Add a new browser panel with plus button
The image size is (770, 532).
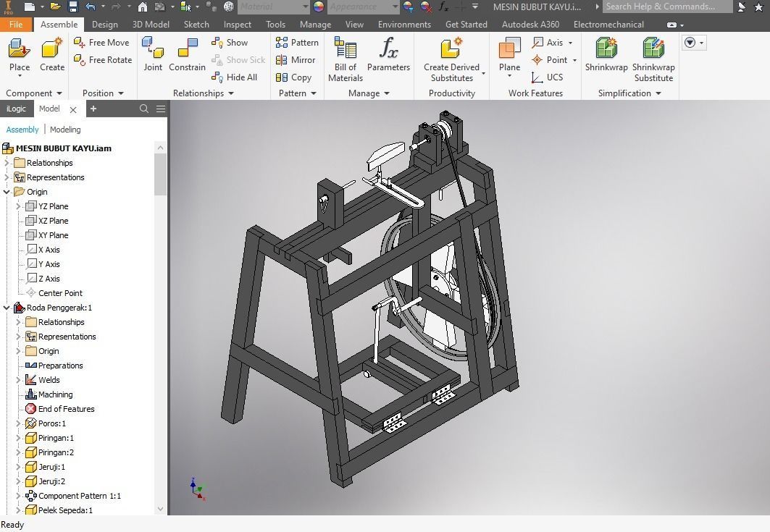tap(93, 109)
